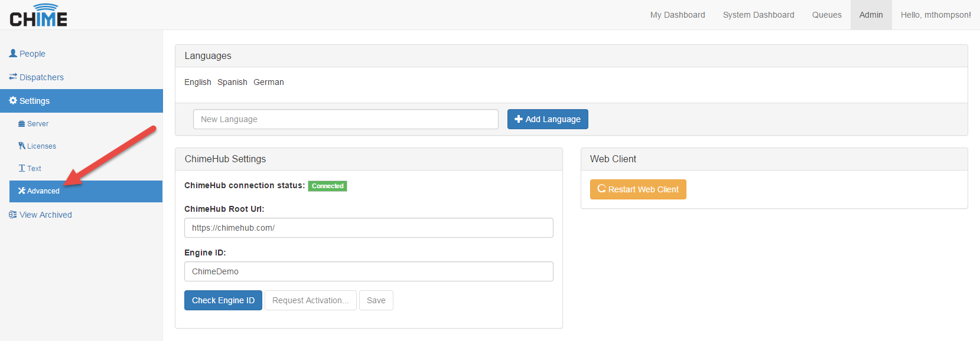Click the Connected status badge
Image resolution: width=980 pixels, height=341 pixels.
[x=328, y=186]
